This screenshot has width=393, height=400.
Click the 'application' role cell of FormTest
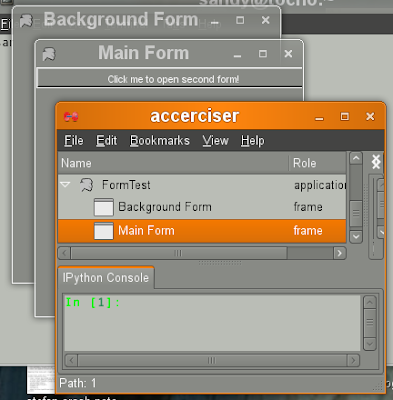click(x=320, y=185)
